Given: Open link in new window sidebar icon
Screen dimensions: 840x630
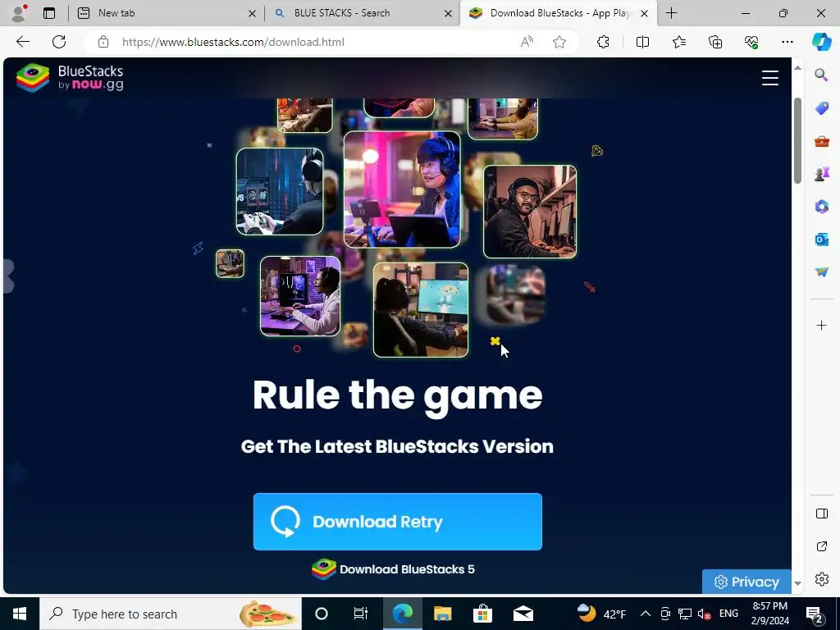Looking at the screenshot, I should (821, 546).
